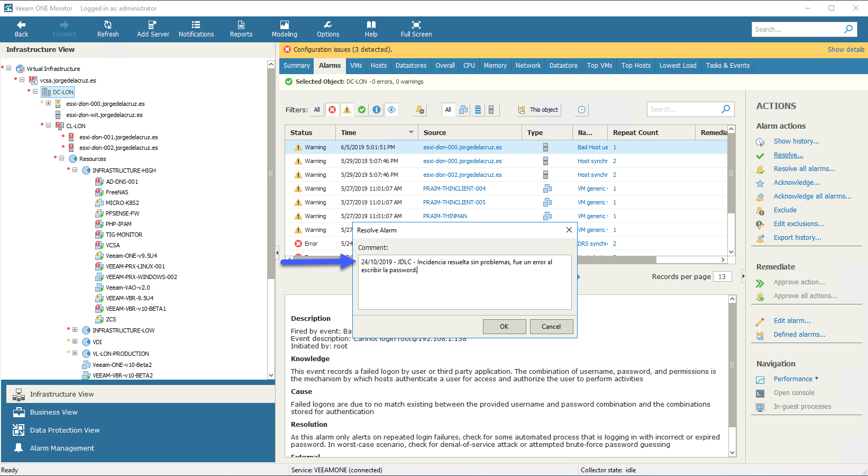This screenshot has width=868, height=476.
Task: Click Exclude action
Action: click(x=785, y=210)
